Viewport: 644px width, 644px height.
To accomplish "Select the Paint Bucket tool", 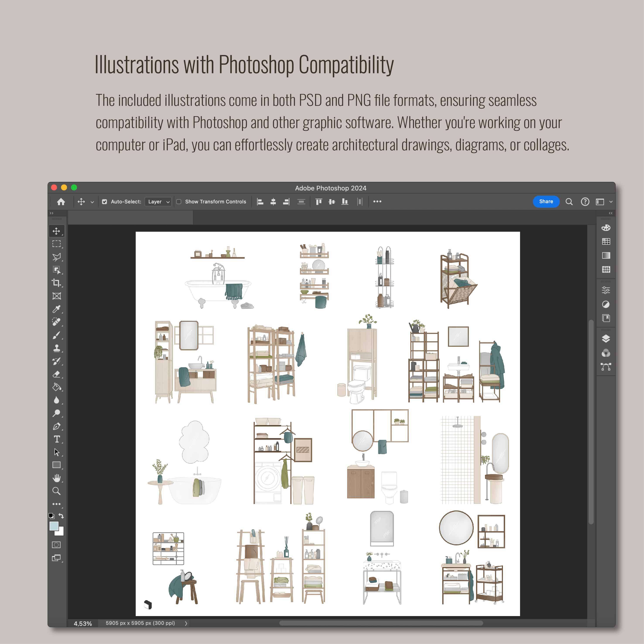I will [56, 387].
